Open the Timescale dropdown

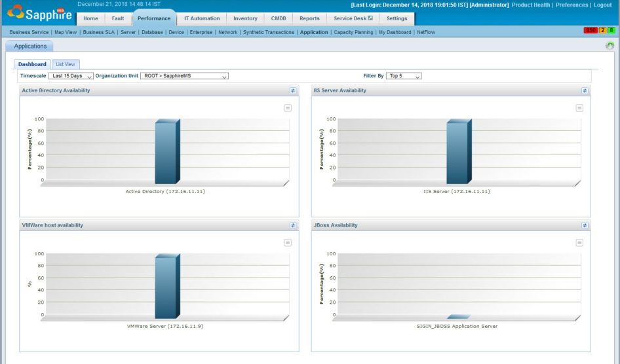pos(71,76)
